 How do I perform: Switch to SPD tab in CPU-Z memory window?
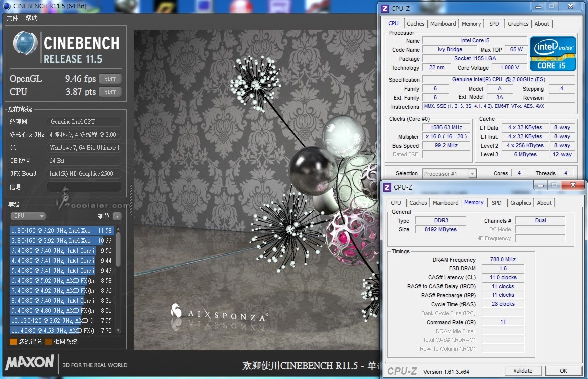[x=497, y=203]
